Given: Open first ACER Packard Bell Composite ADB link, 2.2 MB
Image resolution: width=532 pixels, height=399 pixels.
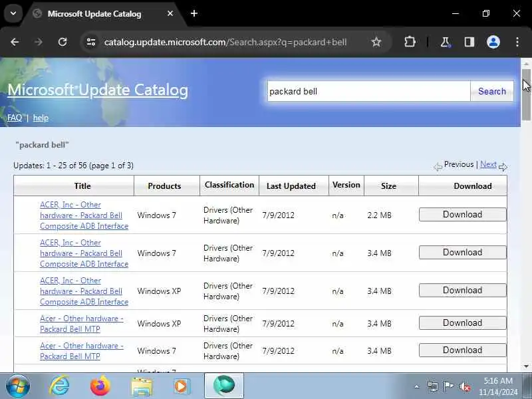Looking at the screenshot, I should [x=84, y=215].
